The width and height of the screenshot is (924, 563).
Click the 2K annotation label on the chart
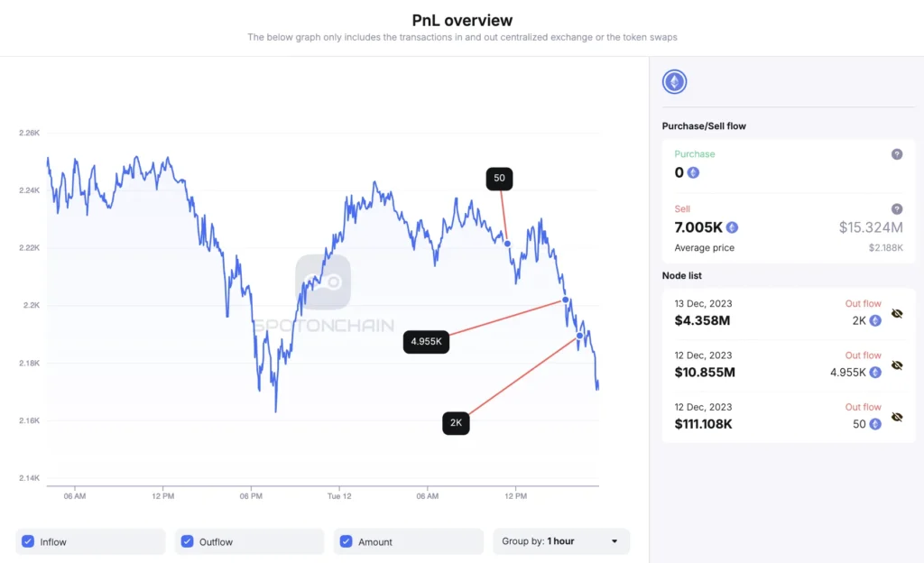(x=456, y=422)
